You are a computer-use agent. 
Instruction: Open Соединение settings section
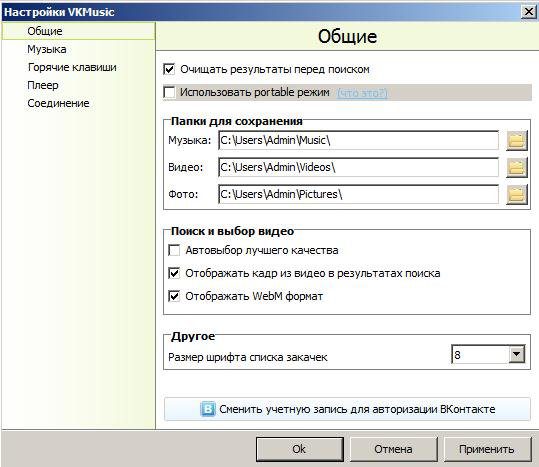click(x=58, y=103)
